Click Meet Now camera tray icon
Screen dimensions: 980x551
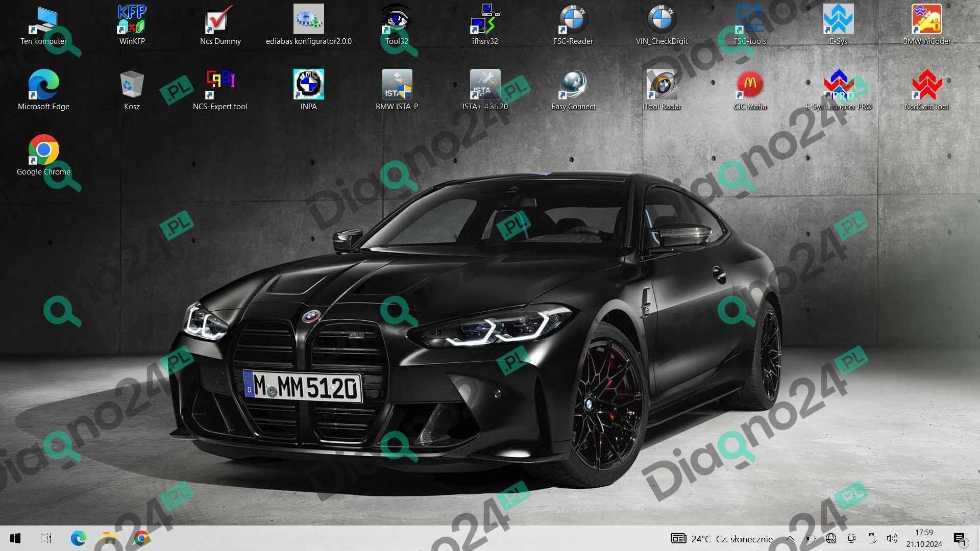(x=851, y=539)
